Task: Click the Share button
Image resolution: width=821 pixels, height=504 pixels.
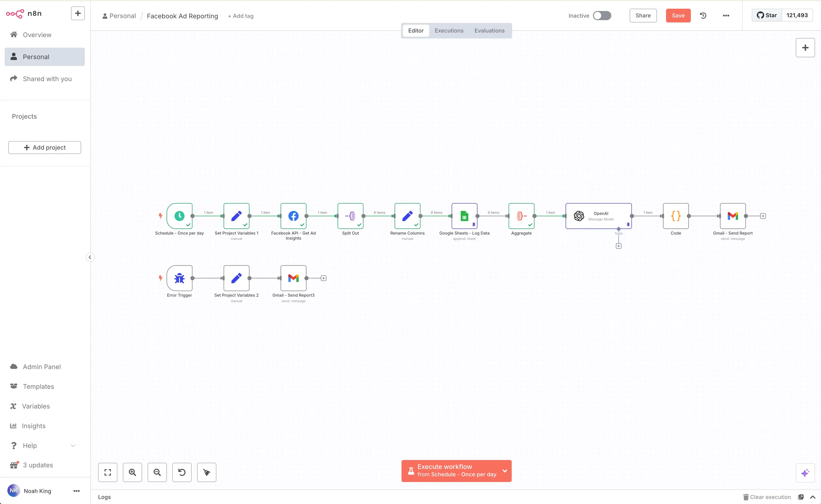Action: tap(643, 16)
